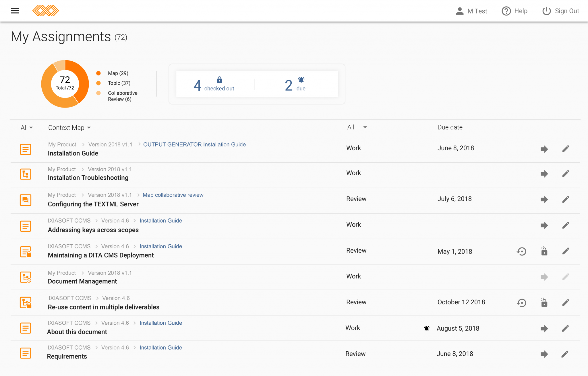This screenshot has height=376, width=588.
Task: Open the Context Map dropdown
Action: 69,128
